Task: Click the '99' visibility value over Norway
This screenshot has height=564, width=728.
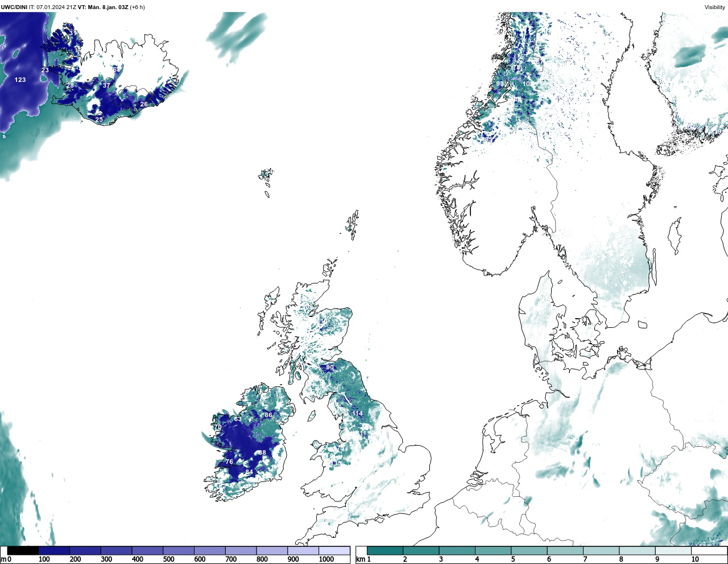Action: (x=500, y=84)
